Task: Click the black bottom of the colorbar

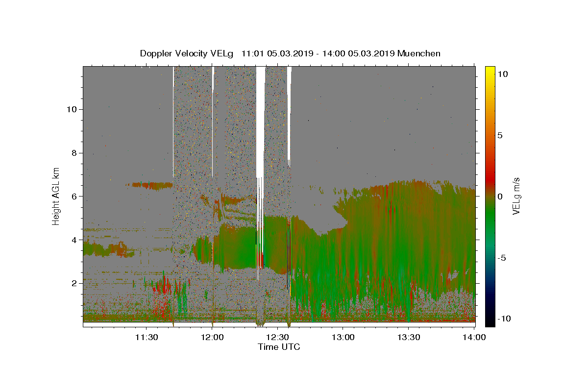Action: (x=490, y=321)
